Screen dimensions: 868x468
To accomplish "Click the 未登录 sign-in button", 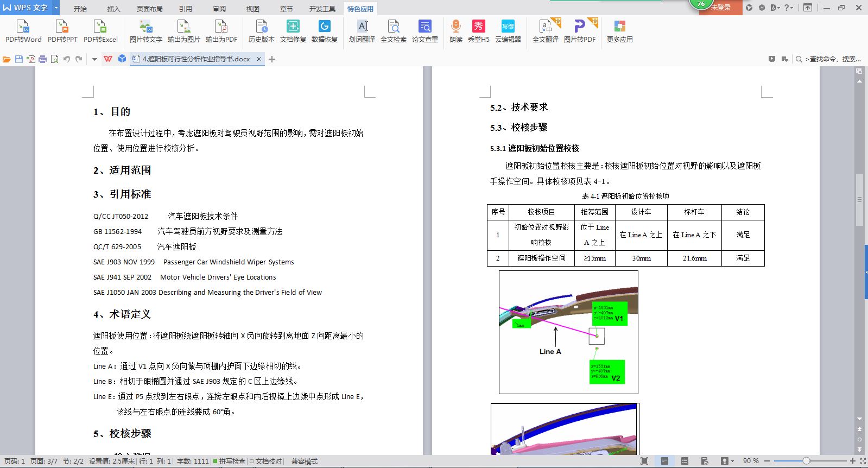I will pos(720,8).
